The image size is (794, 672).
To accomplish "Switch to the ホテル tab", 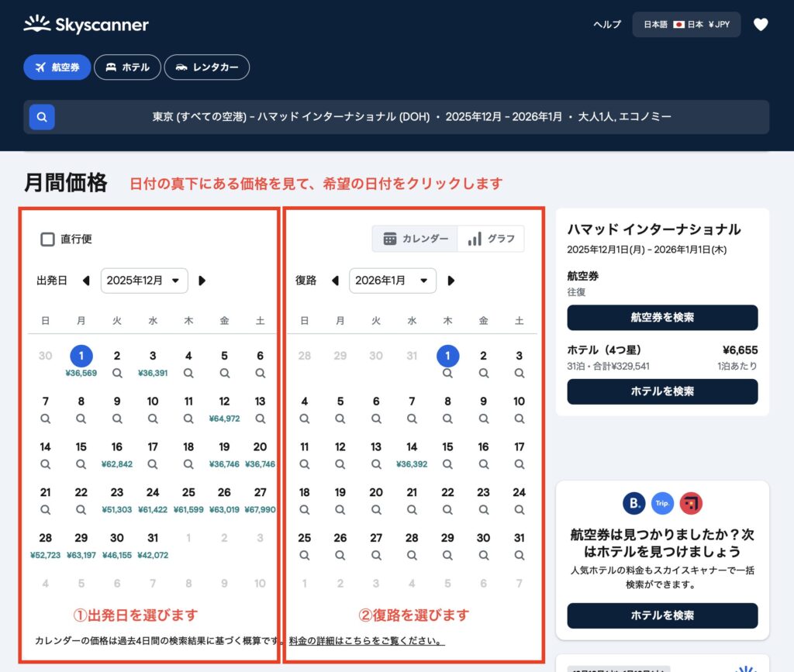I will (x=127, y=67).
